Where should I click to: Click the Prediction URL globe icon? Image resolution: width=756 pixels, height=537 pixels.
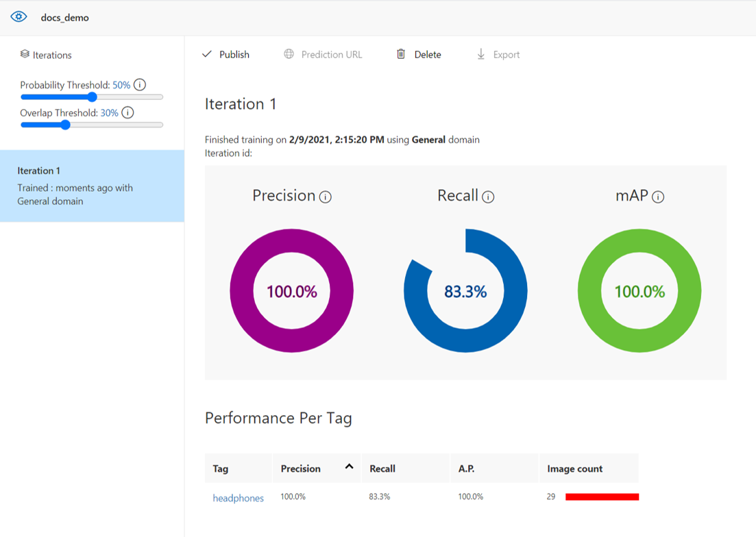[289, 54]
